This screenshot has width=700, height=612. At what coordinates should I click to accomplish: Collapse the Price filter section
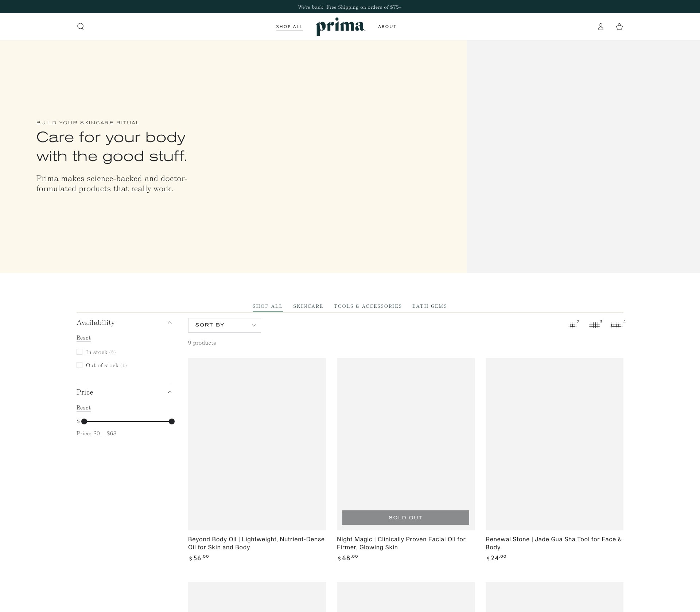[124, 392]
